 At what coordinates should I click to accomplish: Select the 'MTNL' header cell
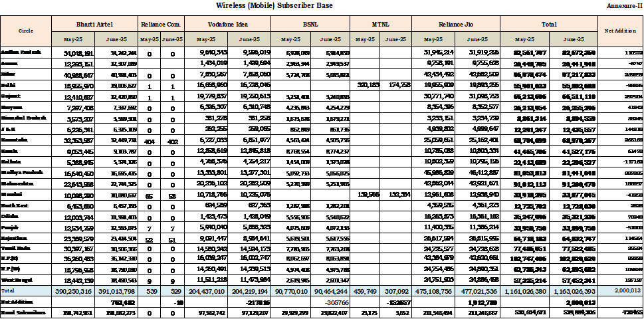tap(381, 24)
